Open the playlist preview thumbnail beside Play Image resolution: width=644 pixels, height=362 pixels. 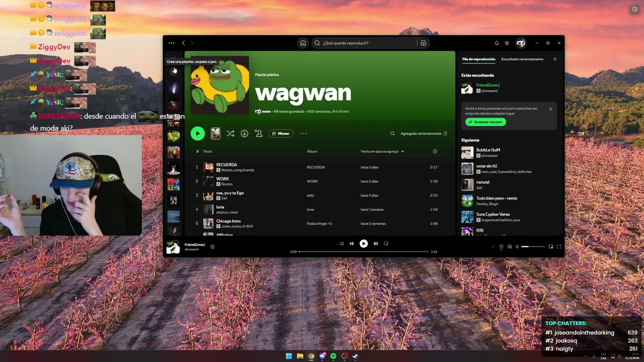point(215,133)
